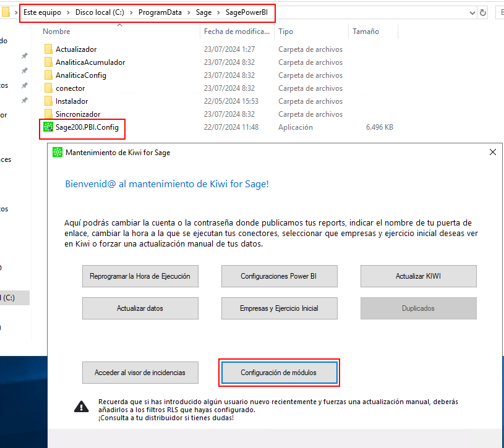
Task: Click the Actualizador folder name
Action: (76, 49)
